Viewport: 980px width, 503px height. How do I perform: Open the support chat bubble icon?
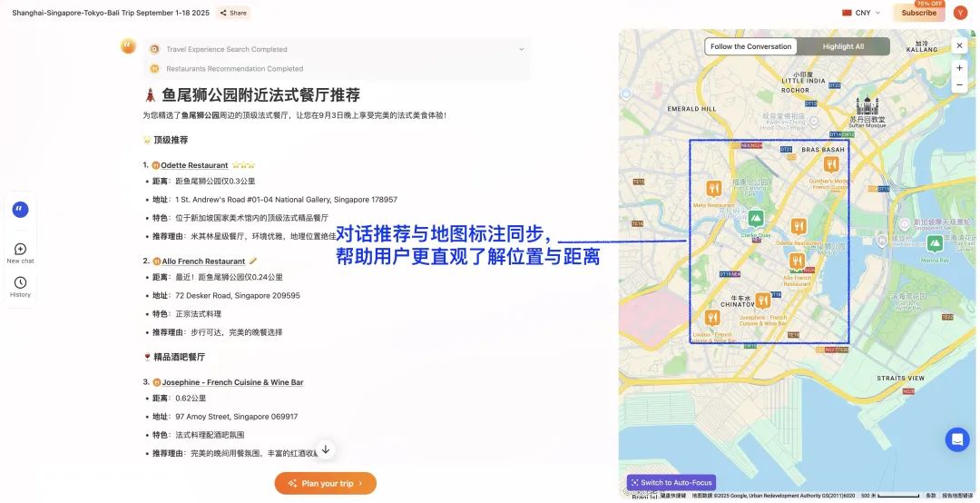(x=957, y=439)
